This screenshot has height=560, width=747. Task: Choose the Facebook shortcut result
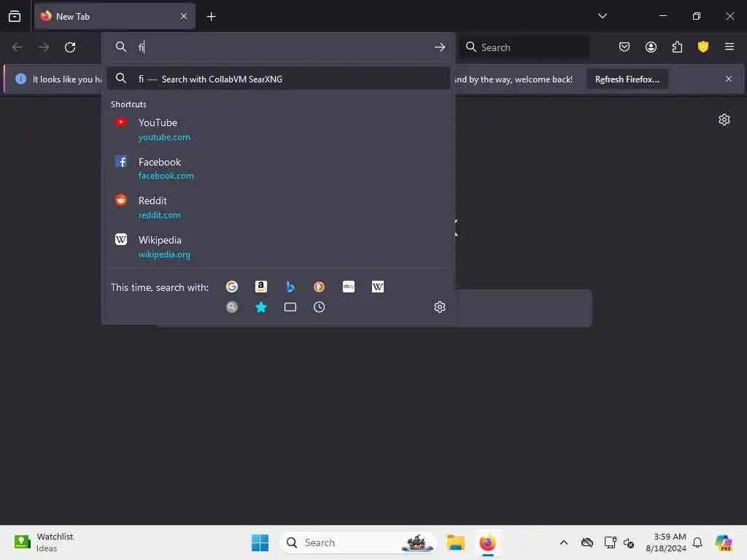pos(278,168)
